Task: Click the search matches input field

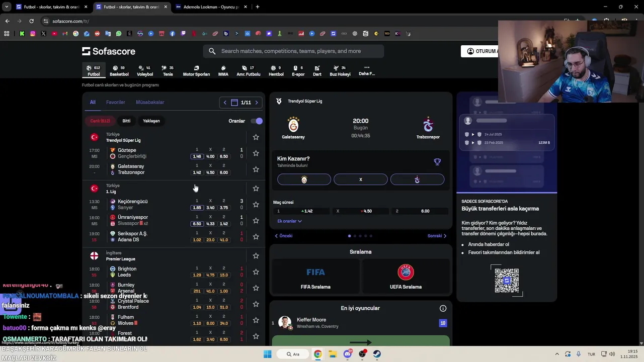Action: pyautogui.click(x=293, y=51)
